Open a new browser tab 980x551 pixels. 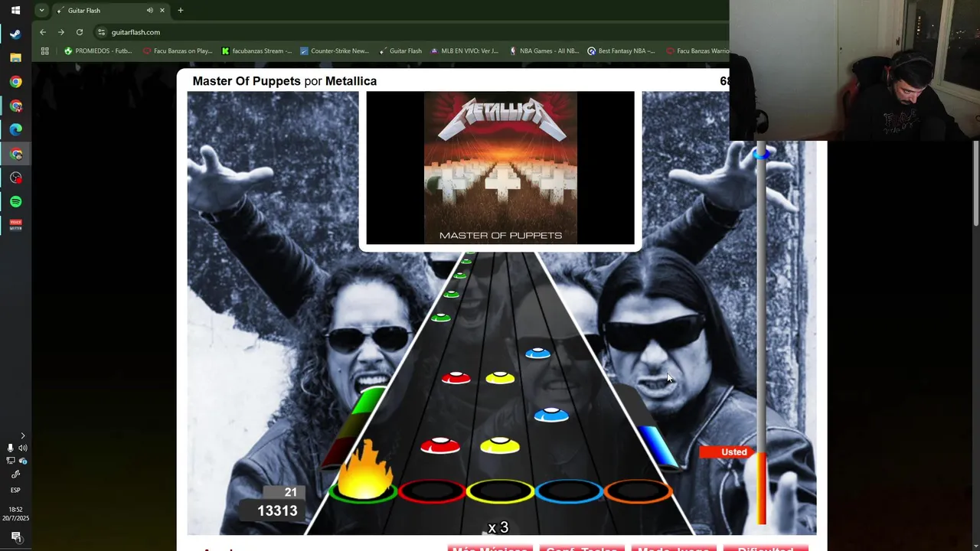(181, 11)
